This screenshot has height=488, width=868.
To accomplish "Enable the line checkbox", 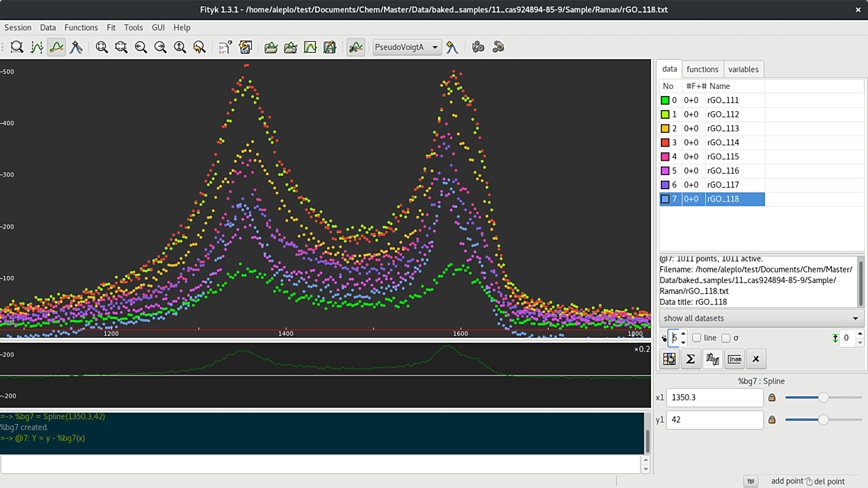I will [x=696, y=338].
